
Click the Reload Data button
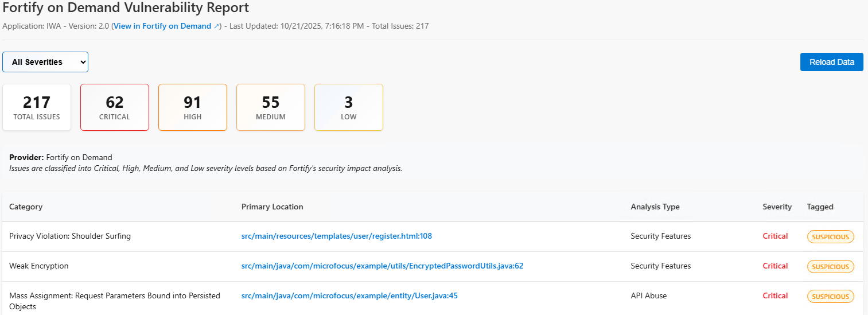[832, 62]
